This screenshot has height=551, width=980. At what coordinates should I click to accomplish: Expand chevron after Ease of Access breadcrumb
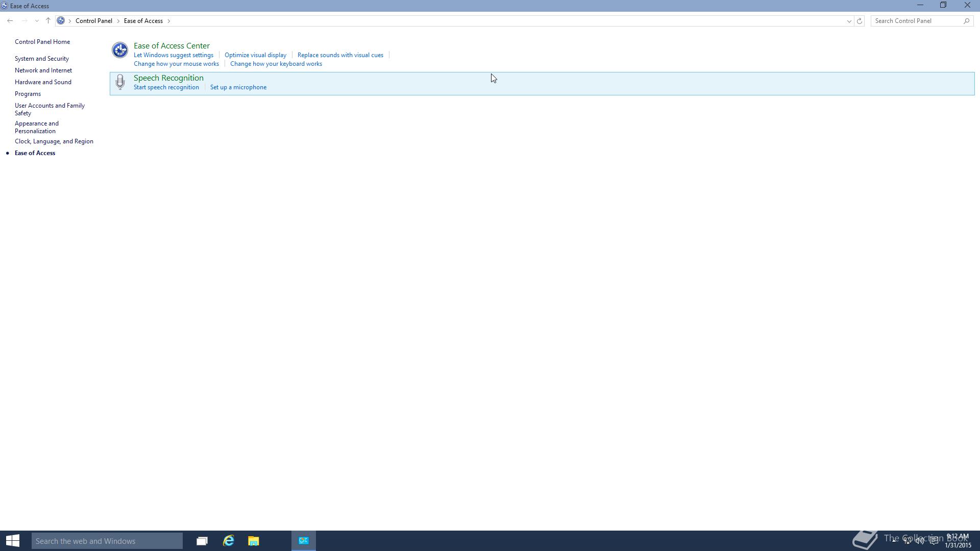[x=169, y=21]
